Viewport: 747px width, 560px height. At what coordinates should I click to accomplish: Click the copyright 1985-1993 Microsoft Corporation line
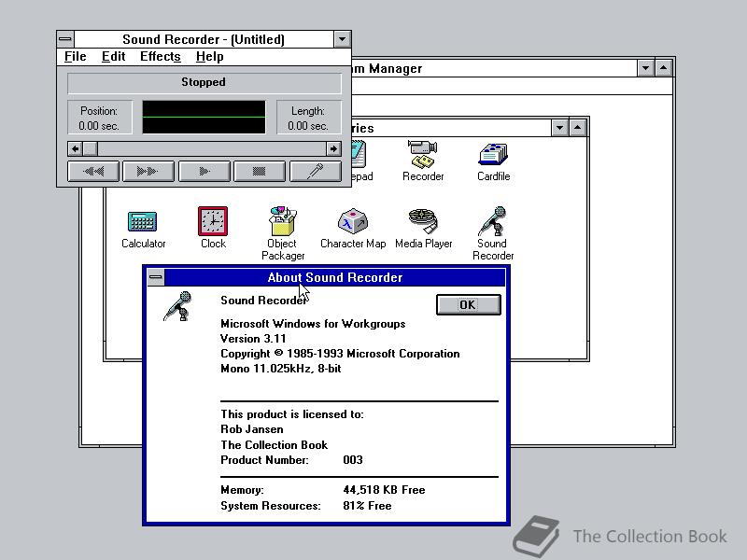tap(340, 354)
